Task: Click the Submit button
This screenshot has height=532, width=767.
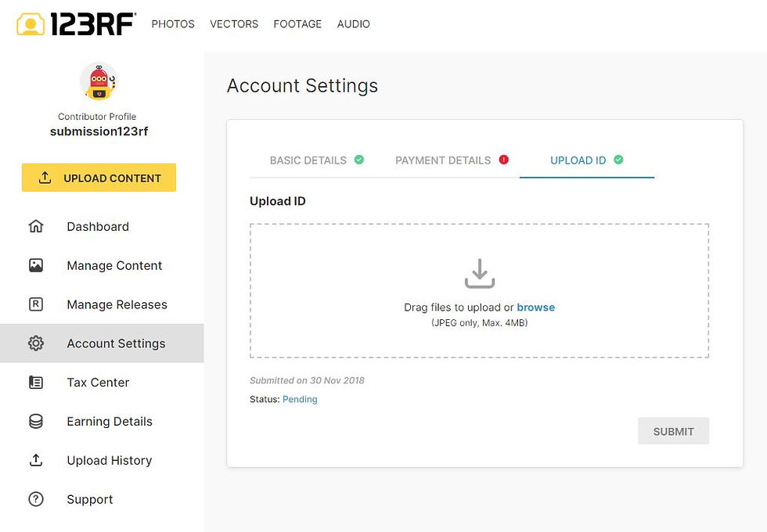Action: point(673,431)
